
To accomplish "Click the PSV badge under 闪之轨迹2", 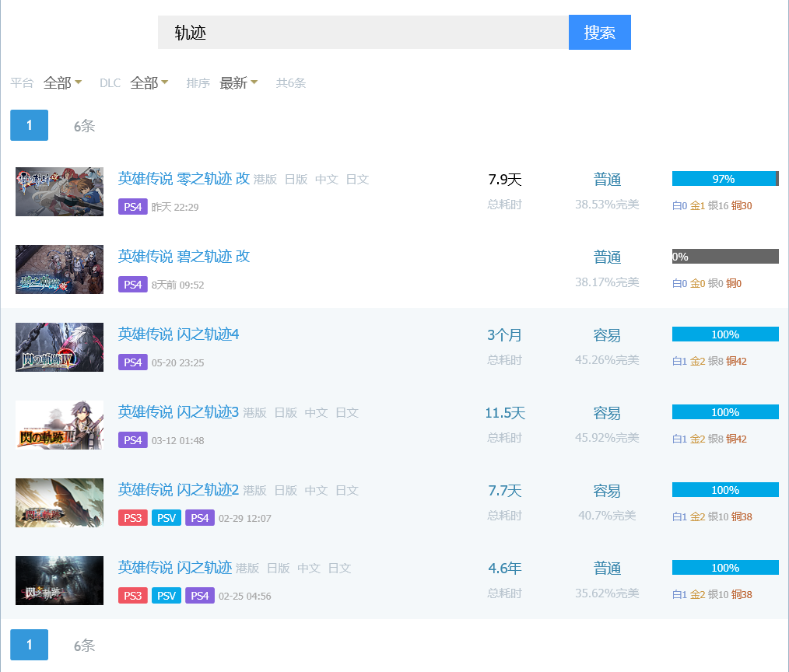I will [x=166, y=518].
